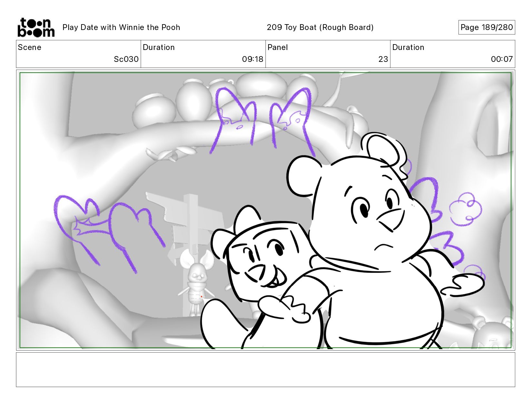The image size is (532, 411).
Task: Click the 'Panel' column label
Action: pos(278,47)
